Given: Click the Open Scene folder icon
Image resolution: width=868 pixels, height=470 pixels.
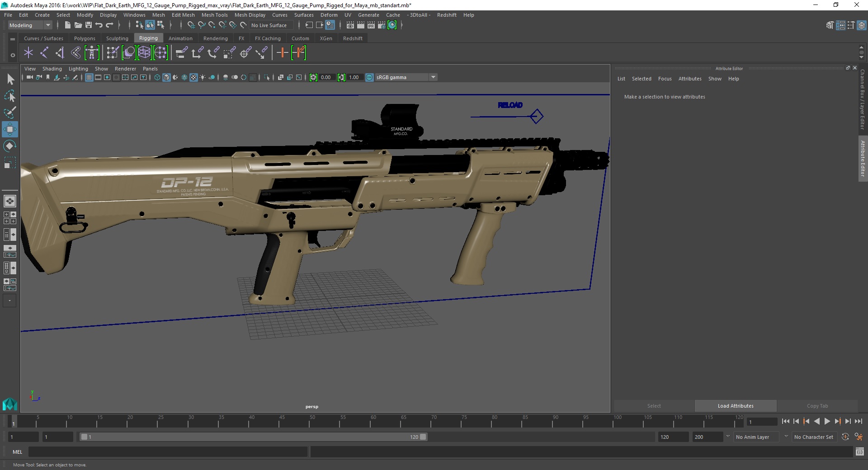Looking at the screenshot, I should coord(78,25).
